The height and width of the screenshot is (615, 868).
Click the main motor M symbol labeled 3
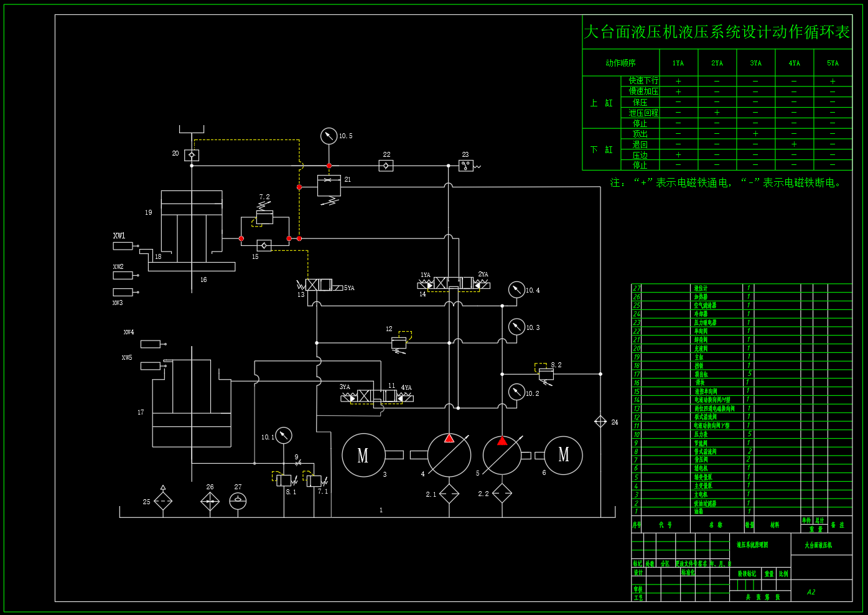tap(363, 456)
